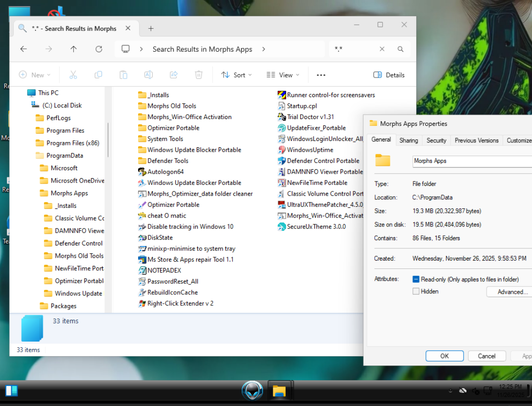Click the Advanced... button
532x406 pixels.
point(511,292)
